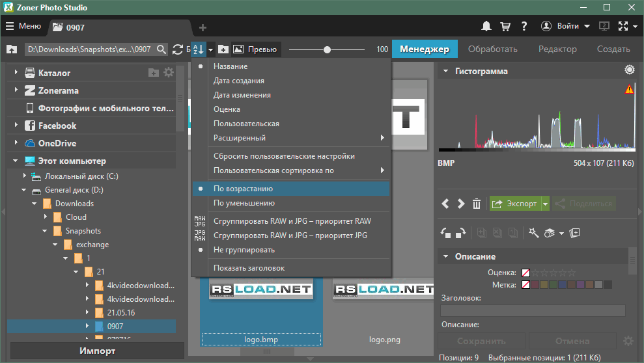Switch to the Редактор tab
The height and width of the screenshot is (363, 644).
point(557,49)
